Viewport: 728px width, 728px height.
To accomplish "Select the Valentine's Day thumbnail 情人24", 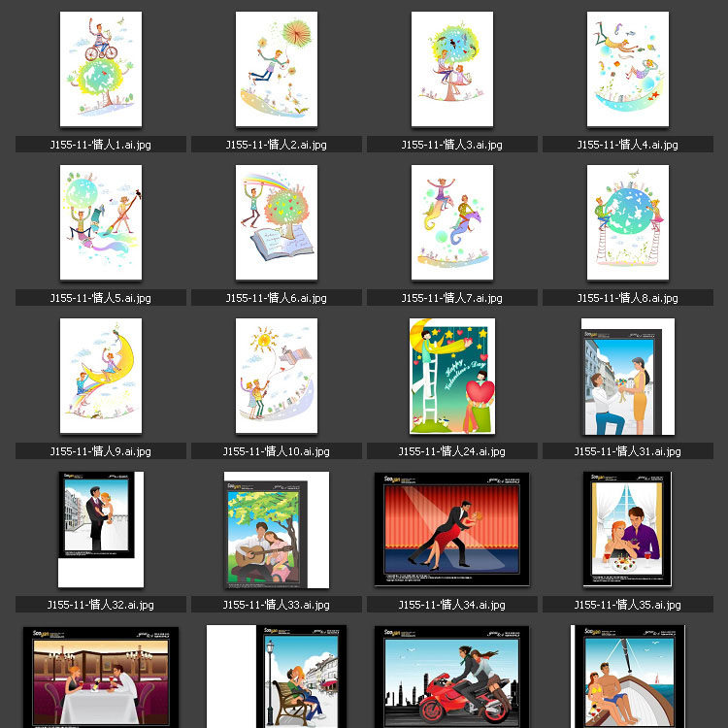I will [452, 376].
